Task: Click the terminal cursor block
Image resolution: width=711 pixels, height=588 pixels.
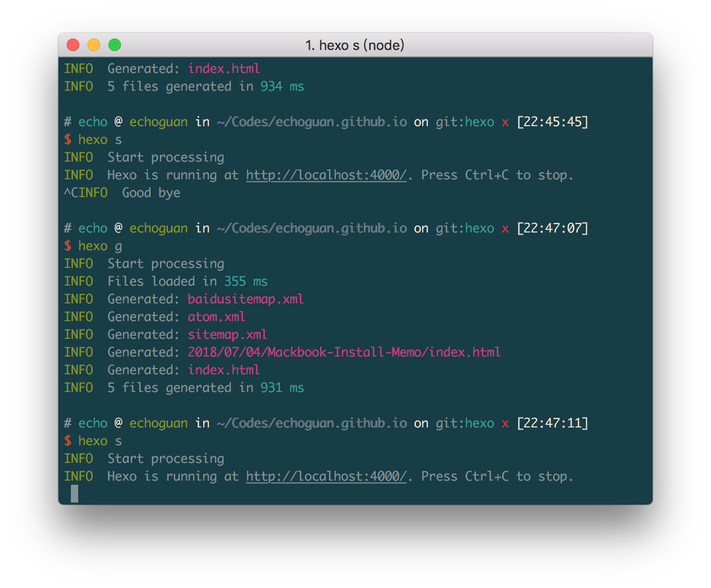Action: 75,494
